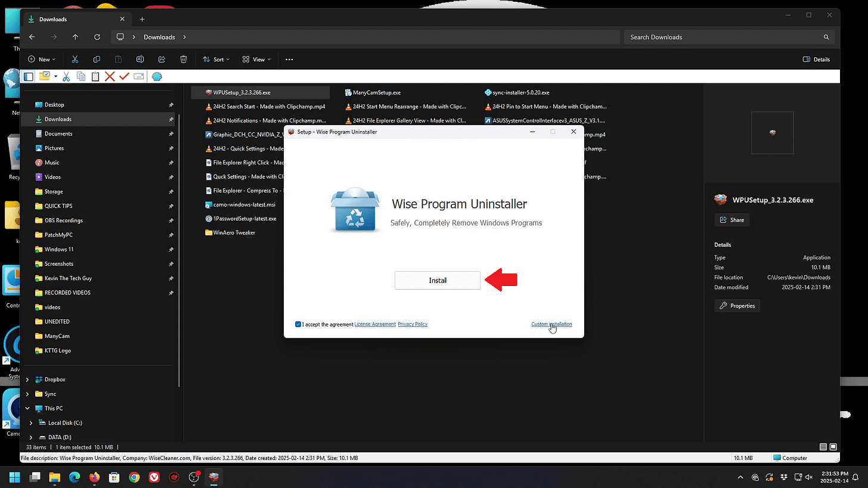Expand the Dropbox tree node
Image resolution: width=868 pixels, height=488 pixels.
(27, 380)
